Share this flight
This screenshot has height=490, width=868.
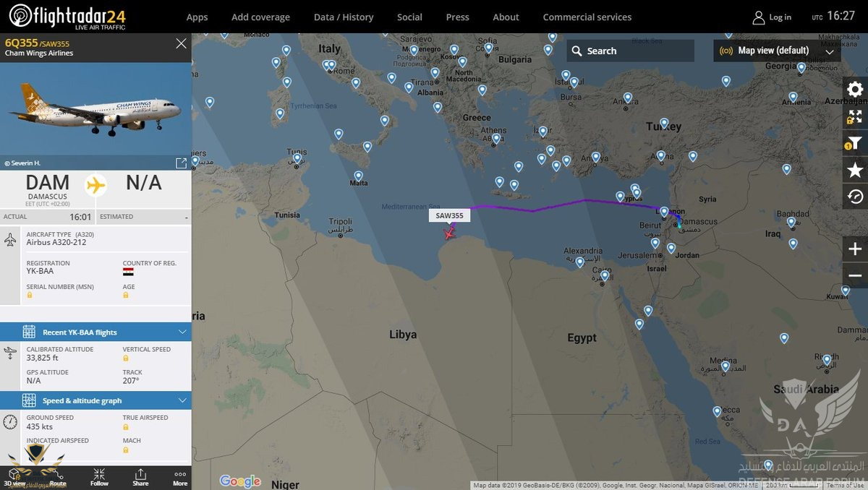[x=140, y=476]
